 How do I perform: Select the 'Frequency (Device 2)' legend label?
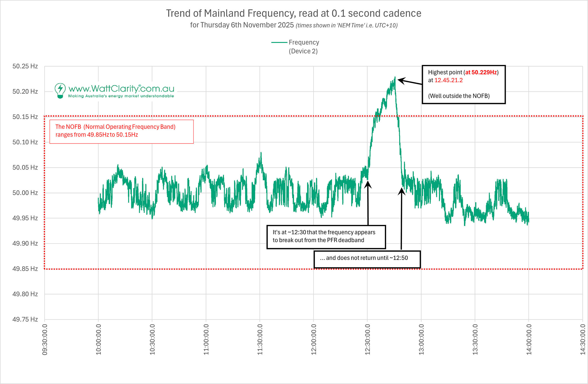304,47
